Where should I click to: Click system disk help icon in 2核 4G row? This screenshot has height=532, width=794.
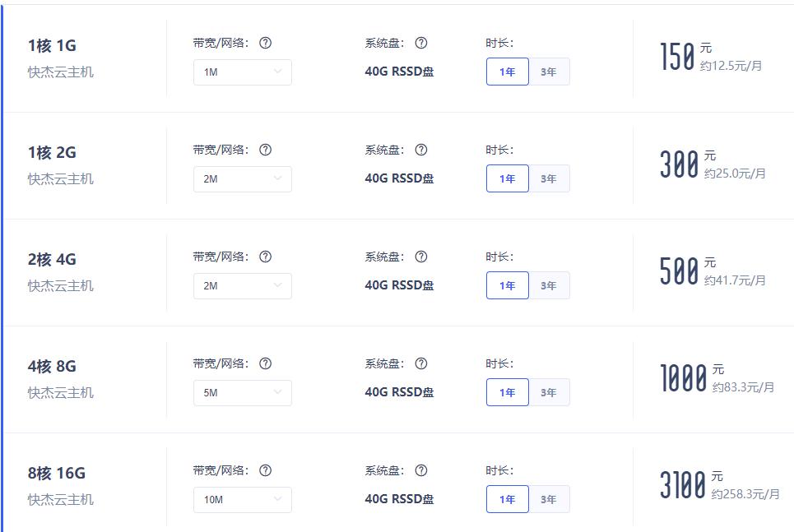click(x=420, y=257)
